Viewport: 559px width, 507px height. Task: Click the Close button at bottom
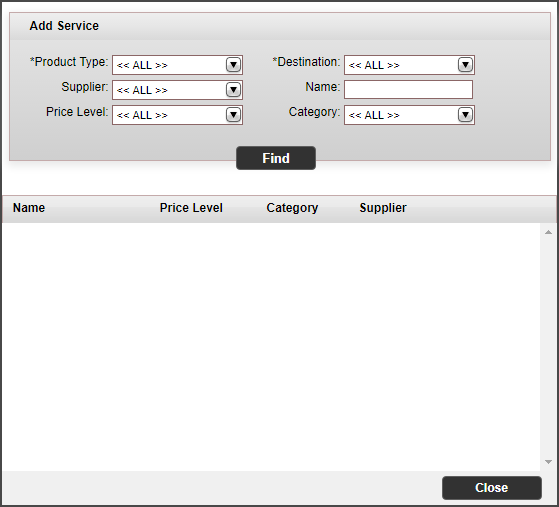pos(492,488)
